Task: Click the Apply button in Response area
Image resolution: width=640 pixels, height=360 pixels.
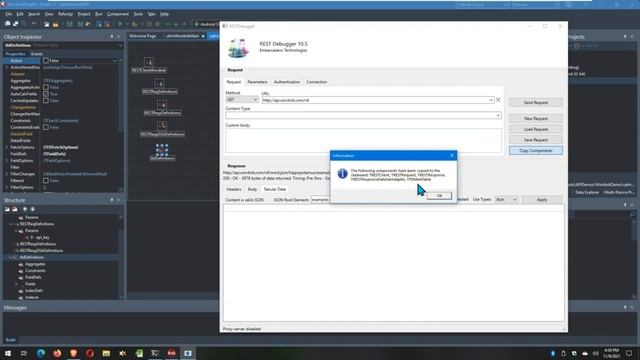Action: click(542, 200)
